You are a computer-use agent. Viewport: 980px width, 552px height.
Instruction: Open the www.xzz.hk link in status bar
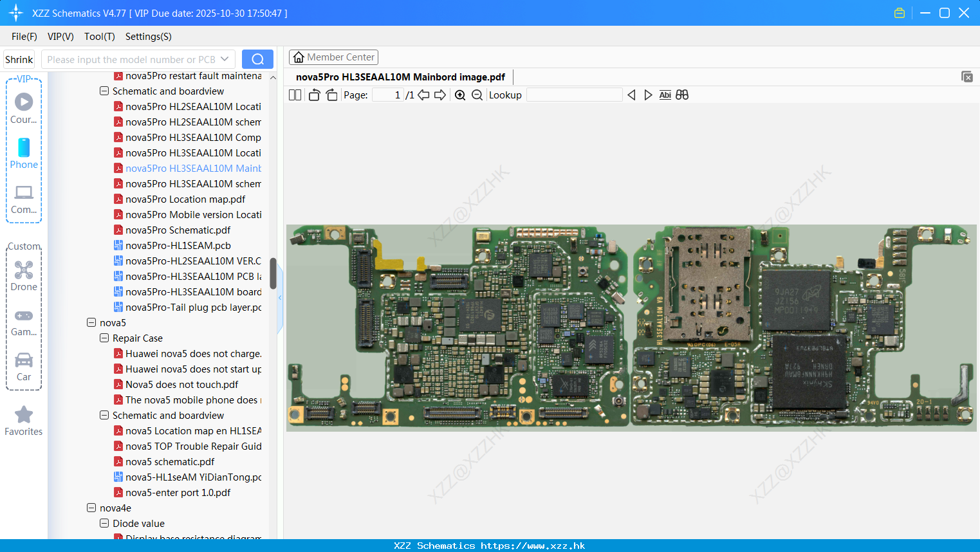pyautogui.click(x=533, y=546)
